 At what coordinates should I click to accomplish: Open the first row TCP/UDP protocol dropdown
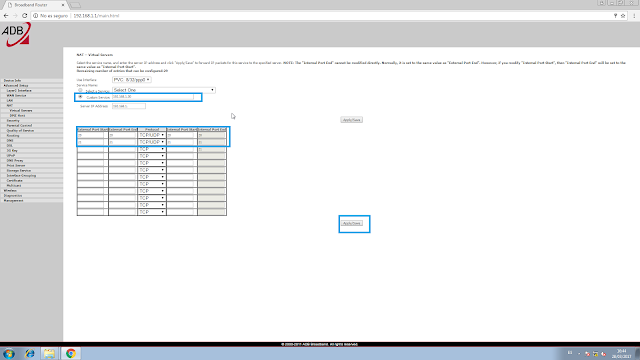tap(152, 135)
